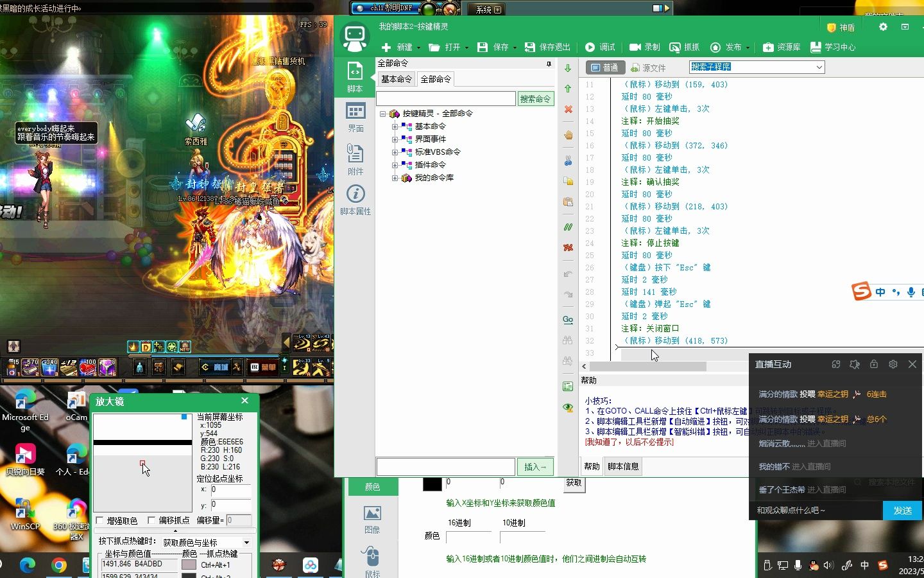Open the 资源库 (resource library)
Image resolution: width=924 pixels, height=578 pixels.
point(782,47)
